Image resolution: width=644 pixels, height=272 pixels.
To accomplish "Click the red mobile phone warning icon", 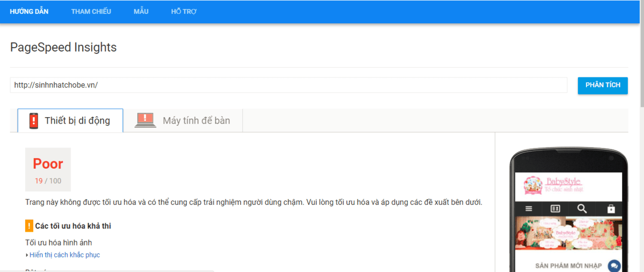I will click(34, 120).
